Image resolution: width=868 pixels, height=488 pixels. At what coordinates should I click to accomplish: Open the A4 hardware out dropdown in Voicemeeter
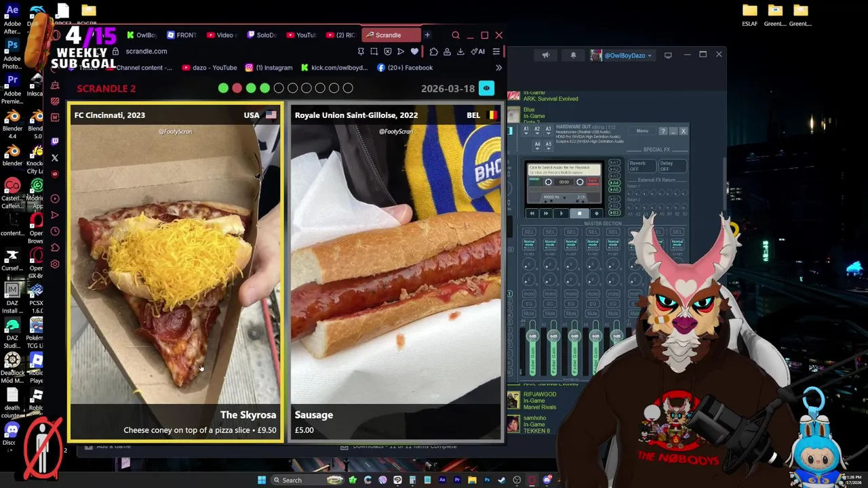click(x=538, y=146)
